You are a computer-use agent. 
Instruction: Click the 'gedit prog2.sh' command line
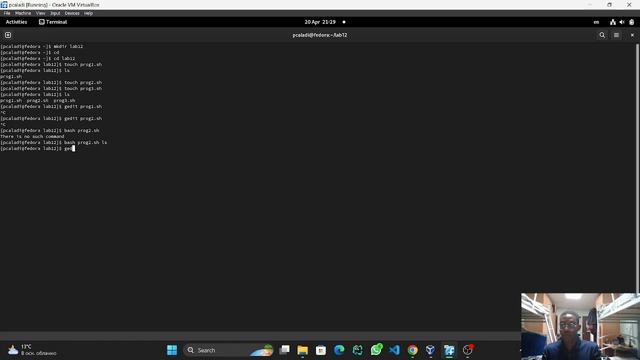click(51, 118)
